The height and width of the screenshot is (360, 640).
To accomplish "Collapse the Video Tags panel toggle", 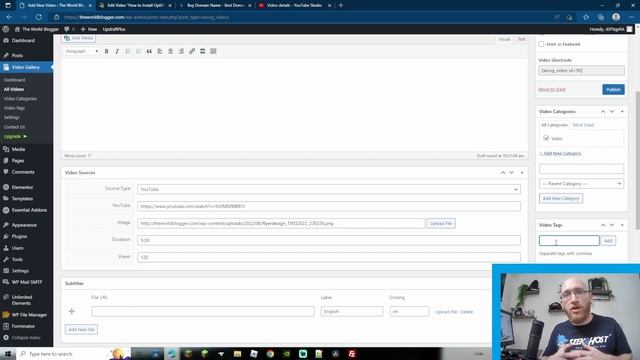I will pyautogui.click(x=622, y=225).
